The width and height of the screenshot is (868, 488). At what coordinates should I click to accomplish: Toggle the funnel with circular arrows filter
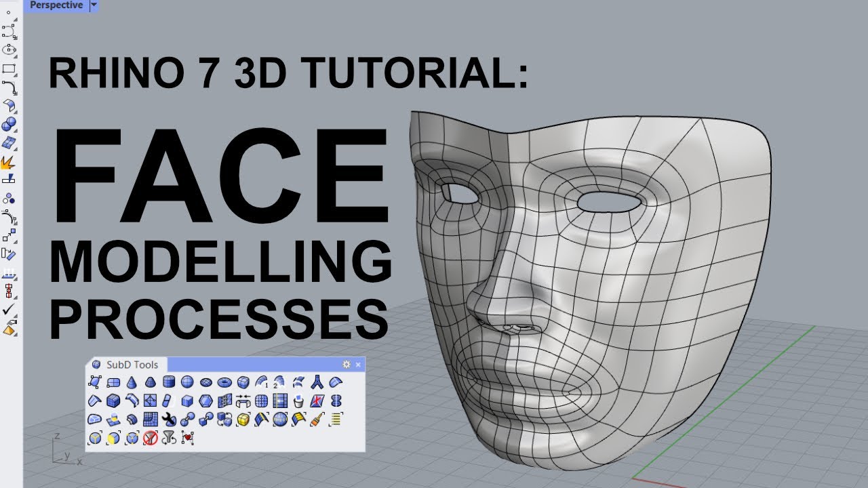pyautogui.click(x=169, y=438)
